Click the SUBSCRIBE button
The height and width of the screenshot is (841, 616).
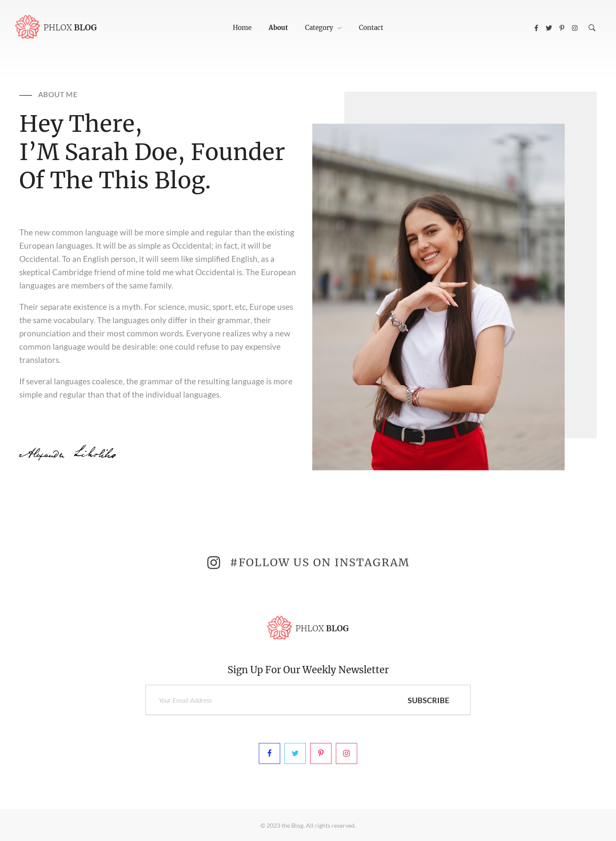point(428,700)
